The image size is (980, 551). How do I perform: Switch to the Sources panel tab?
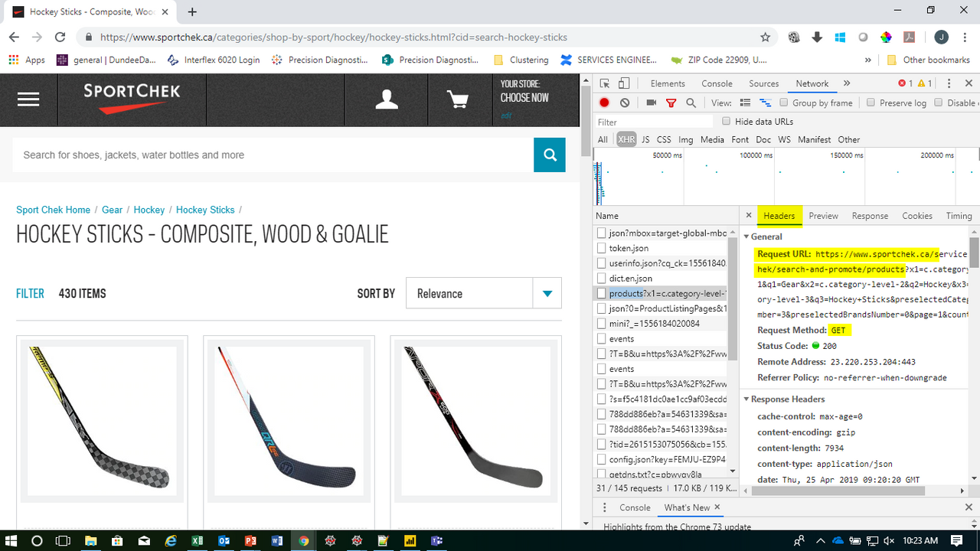pos(763,83)
